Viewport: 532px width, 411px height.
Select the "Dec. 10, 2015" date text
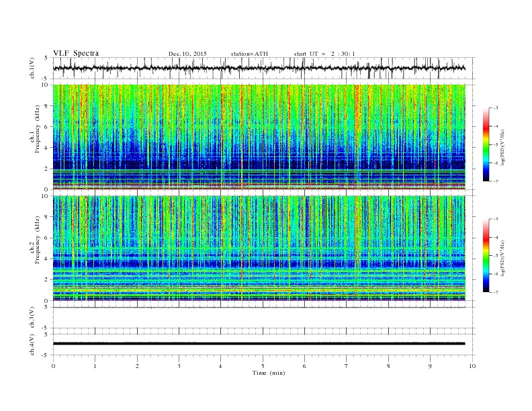coord(187,54)
